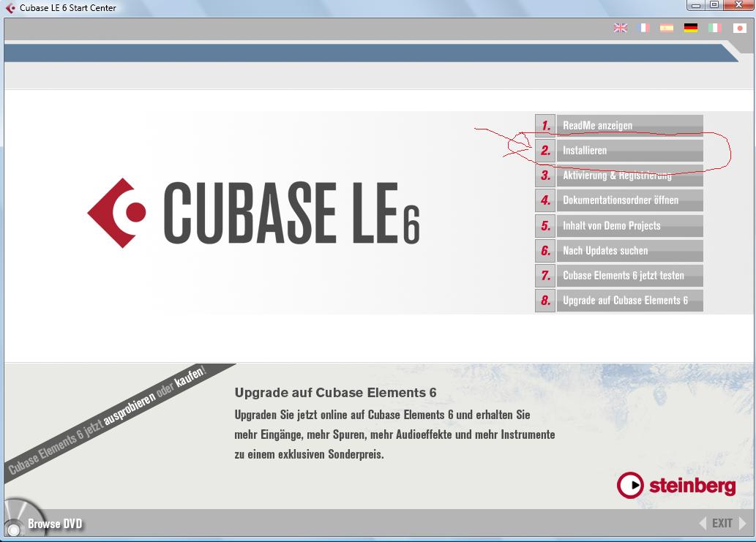Switch language with the UK flag

pos(621,28)
